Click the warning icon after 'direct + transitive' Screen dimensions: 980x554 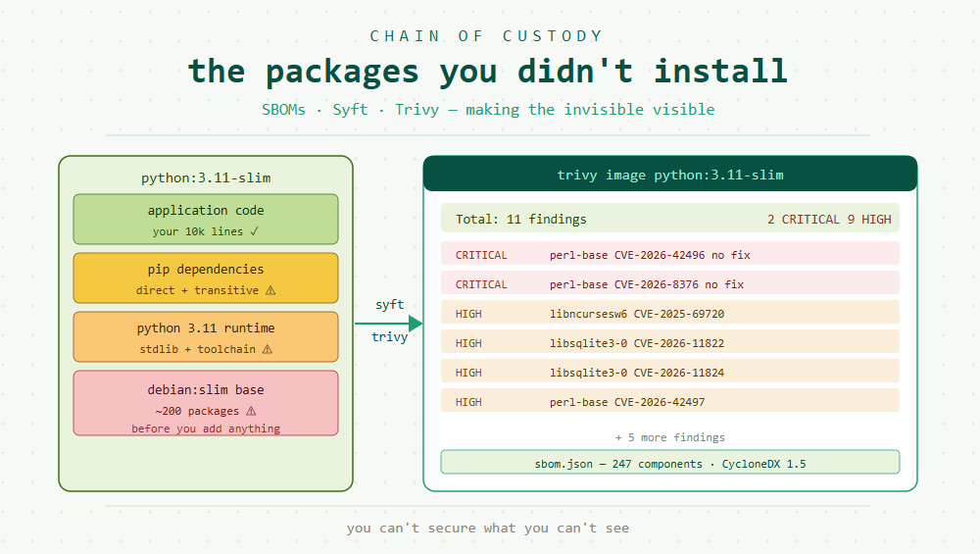click(x=270, y=290)
